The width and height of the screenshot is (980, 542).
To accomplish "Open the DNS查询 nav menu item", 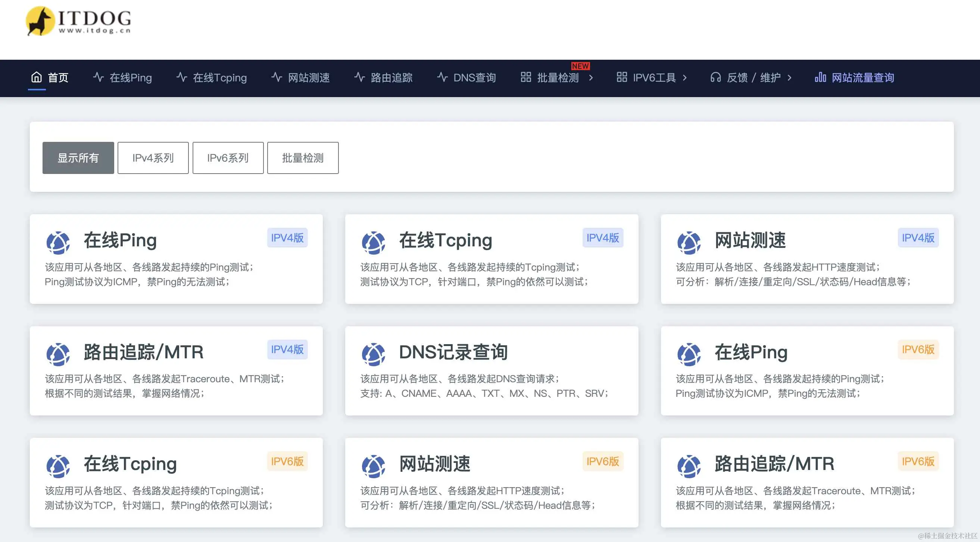I will click(x=474, y=78).
